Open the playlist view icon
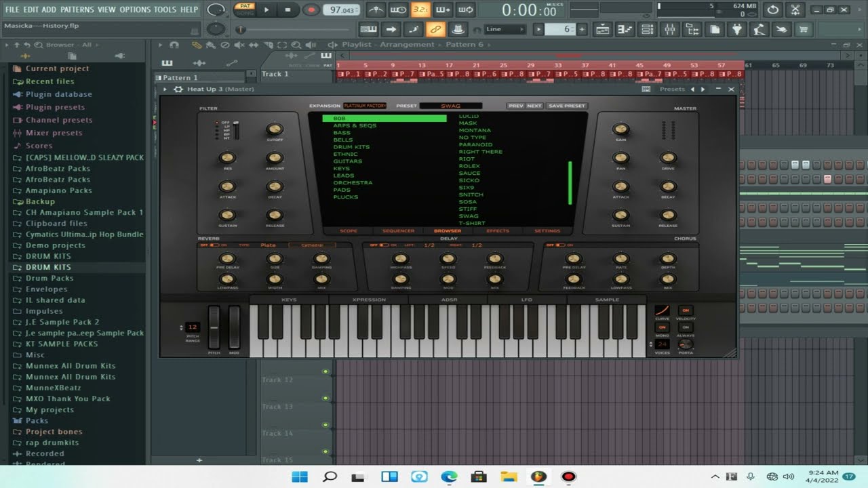Viewport: 868px width, 488px height. pyautogui.click(x=602, y=29)
